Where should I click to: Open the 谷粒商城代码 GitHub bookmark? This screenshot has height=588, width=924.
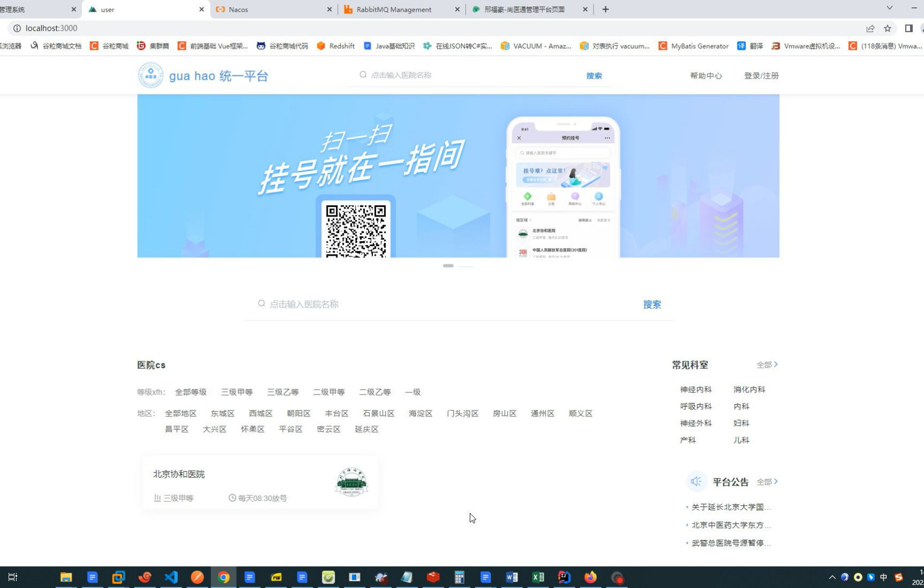[x=282, y=46]
